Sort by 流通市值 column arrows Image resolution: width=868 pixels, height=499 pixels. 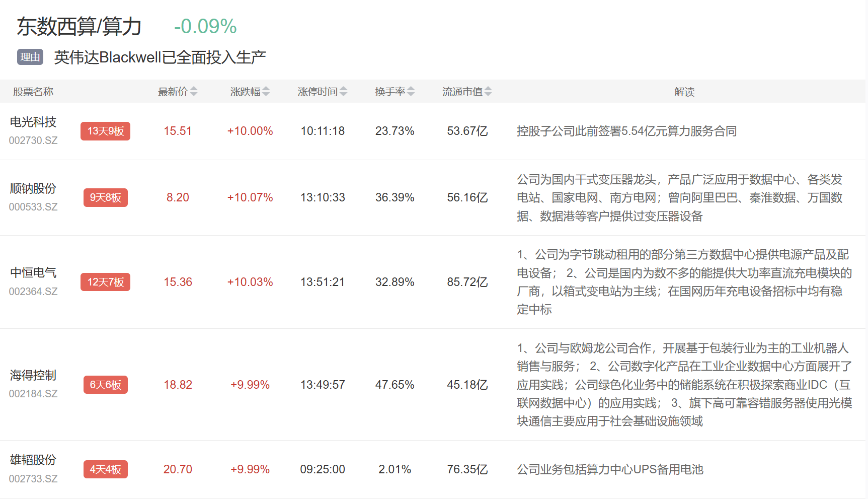pos(488,92)
